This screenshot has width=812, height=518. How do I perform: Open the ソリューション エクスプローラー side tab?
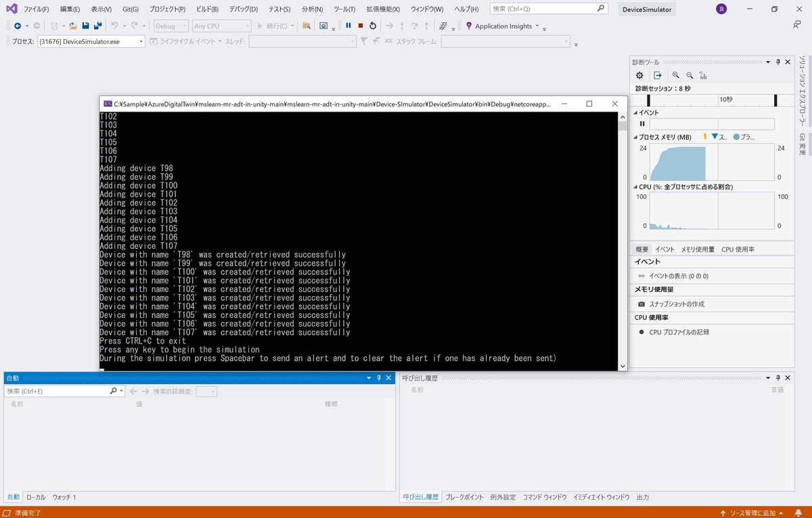tap(803, 92)
